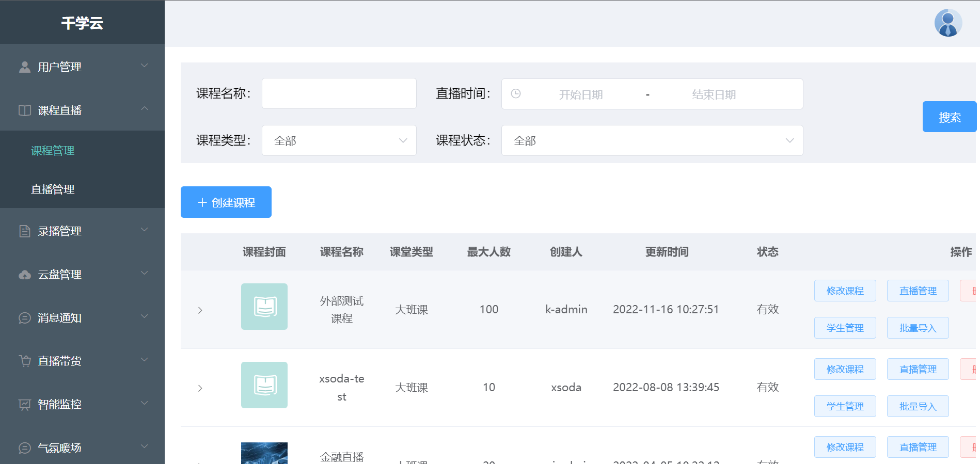The image size is (980, 464).
Task: Click the 搜索 button
Action: [x=950, y=117]
